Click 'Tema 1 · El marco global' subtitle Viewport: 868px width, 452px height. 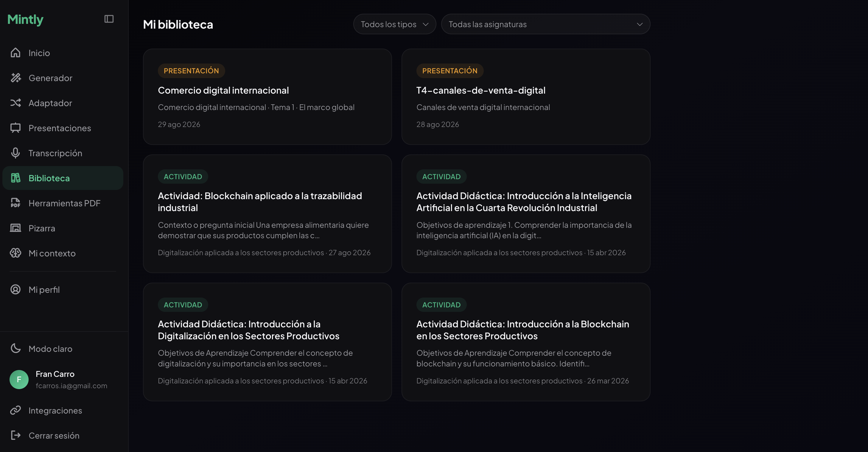pyautogui.click(x=313, y=107)
